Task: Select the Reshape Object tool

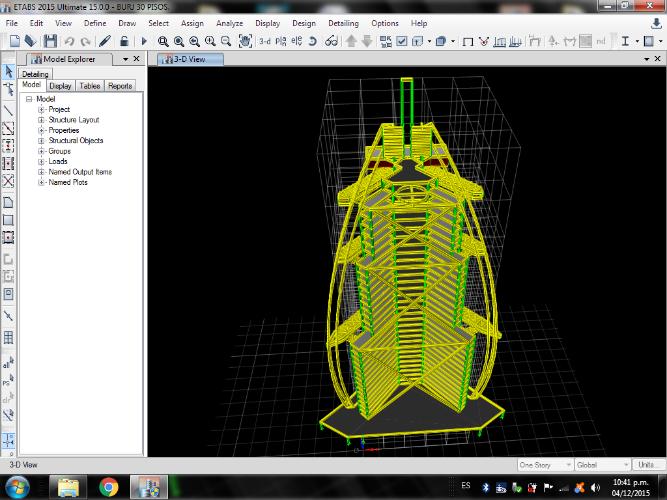Action: tap(9, 89)
